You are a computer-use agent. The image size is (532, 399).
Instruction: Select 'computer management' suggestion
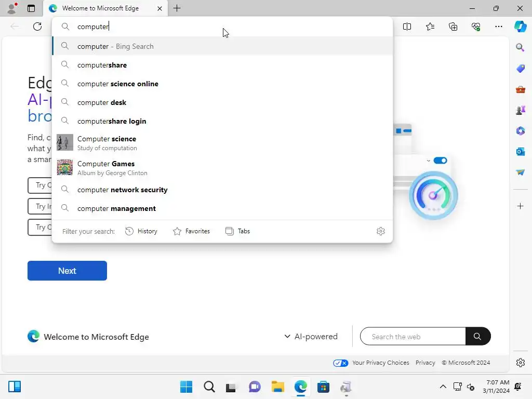[x=222, y=208]
